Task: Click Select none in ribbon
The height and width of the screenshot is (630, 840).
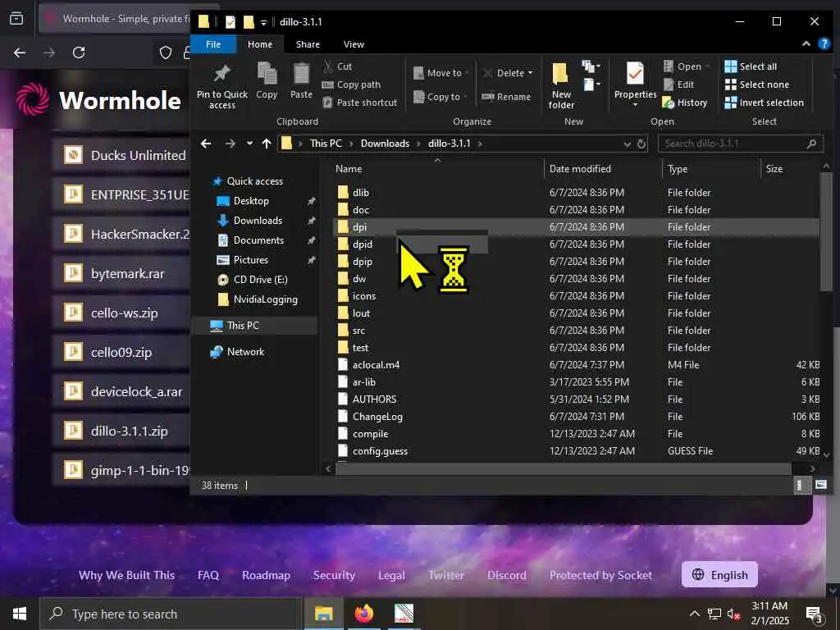Action: [x=757, y=84]
